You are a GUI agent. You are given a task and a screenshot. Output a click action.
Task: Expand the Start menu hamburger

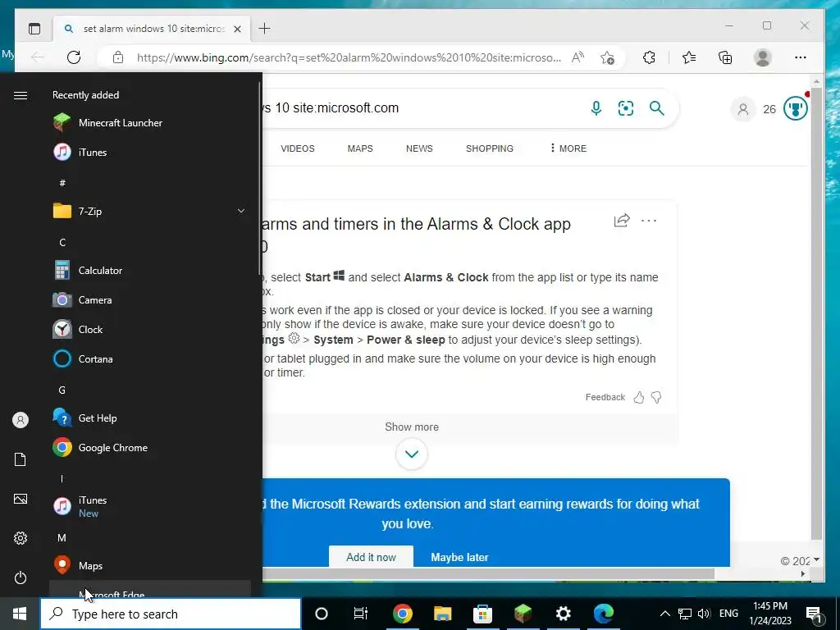pos(21,95)
